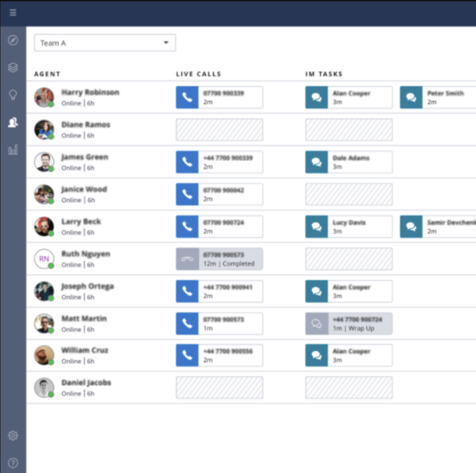The image size is (476, 473).
Task: Select Matt Martin's Wrap Up IM task
Action: click(x=349, y=324)
